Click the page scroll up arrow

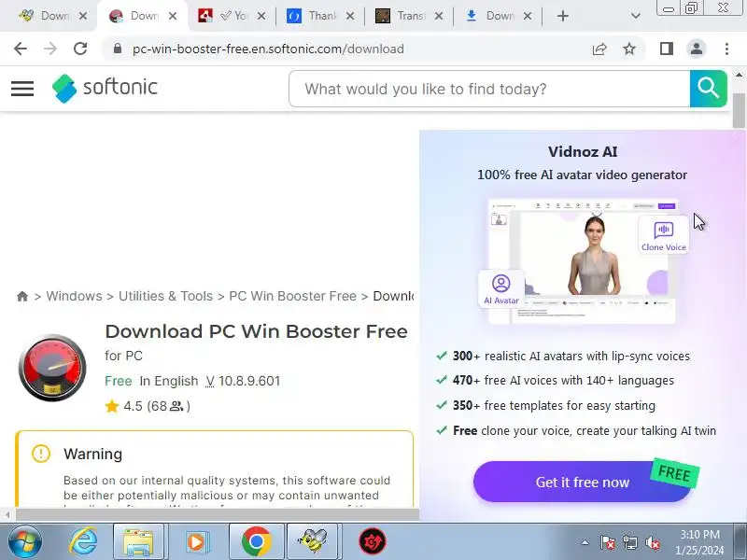pyautogui.click(x=739, y=76)
